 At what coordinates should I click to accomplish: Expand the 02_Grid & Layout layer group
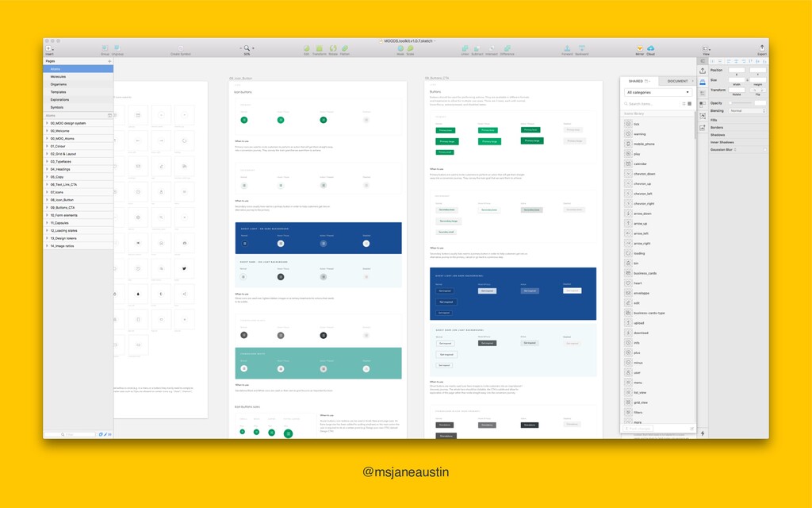(x=47, y=154)
